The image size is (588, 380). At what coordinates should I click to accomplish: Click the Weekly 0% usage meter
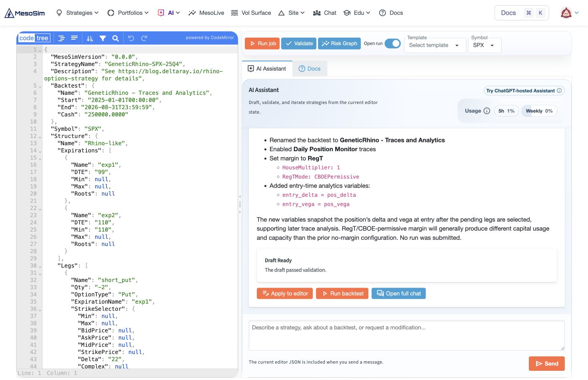539,111
